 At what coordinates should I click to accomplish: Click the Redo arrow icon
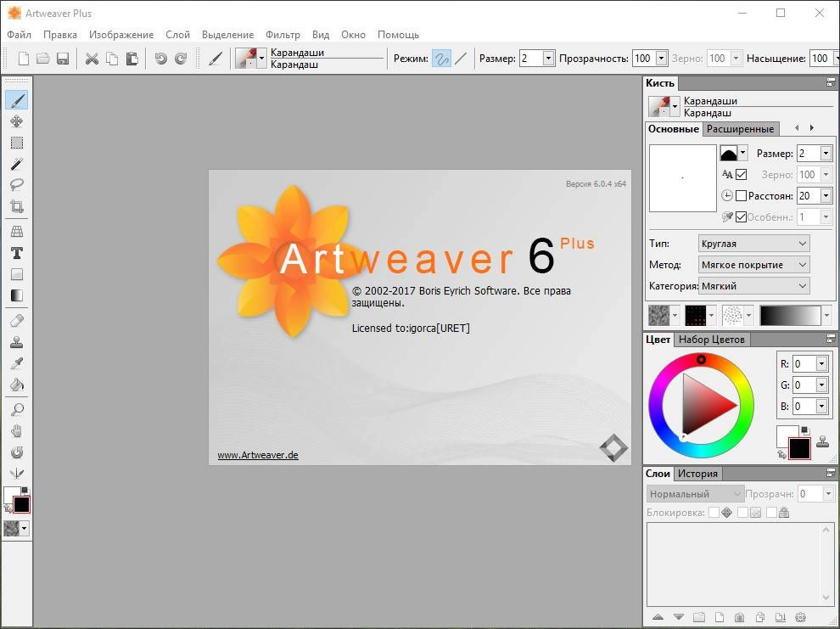[x=181, y=59]
